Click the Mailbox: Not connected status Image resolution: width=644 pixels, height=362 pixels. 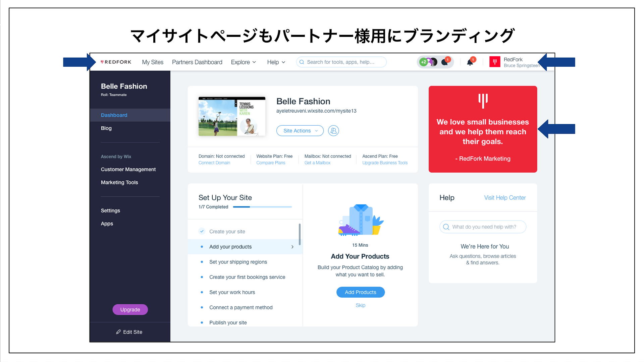pyautogui.click(x=328, y=156)
